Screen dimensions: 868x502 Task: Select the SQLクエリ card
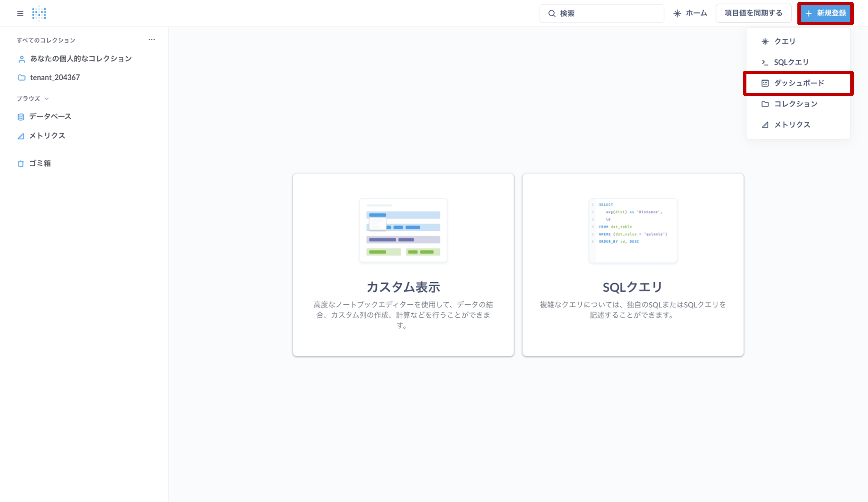pos(633,265)
